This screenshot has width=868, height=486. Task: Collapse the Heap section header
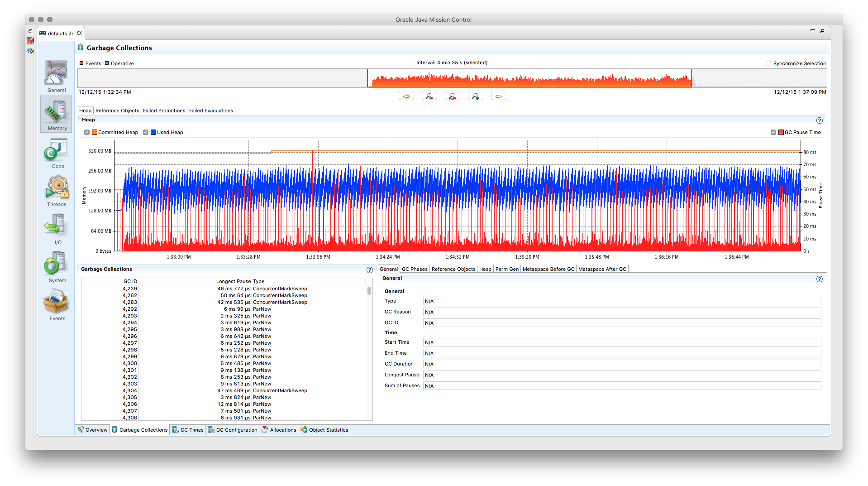coord(88,120)
